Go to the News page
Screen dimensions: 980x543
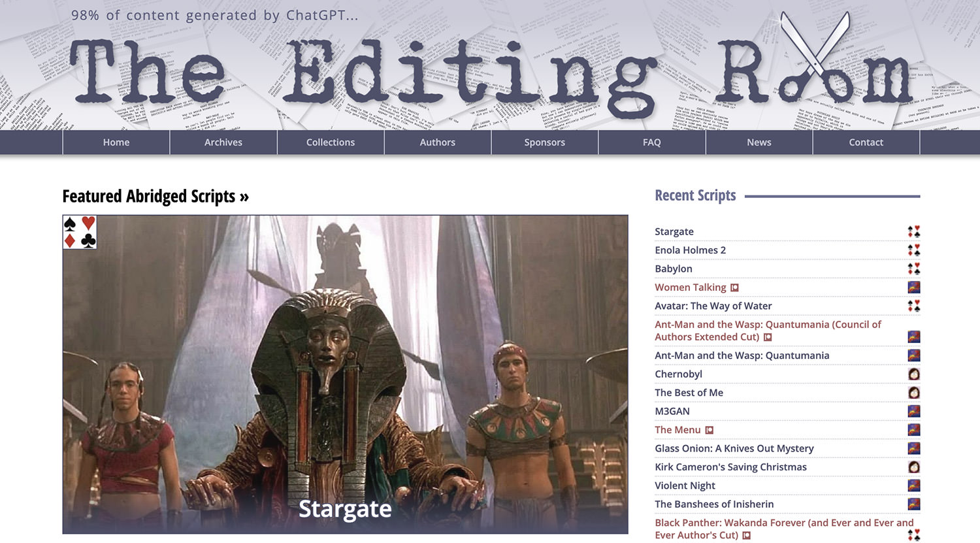pyautogui.click(x=759, y=142)
